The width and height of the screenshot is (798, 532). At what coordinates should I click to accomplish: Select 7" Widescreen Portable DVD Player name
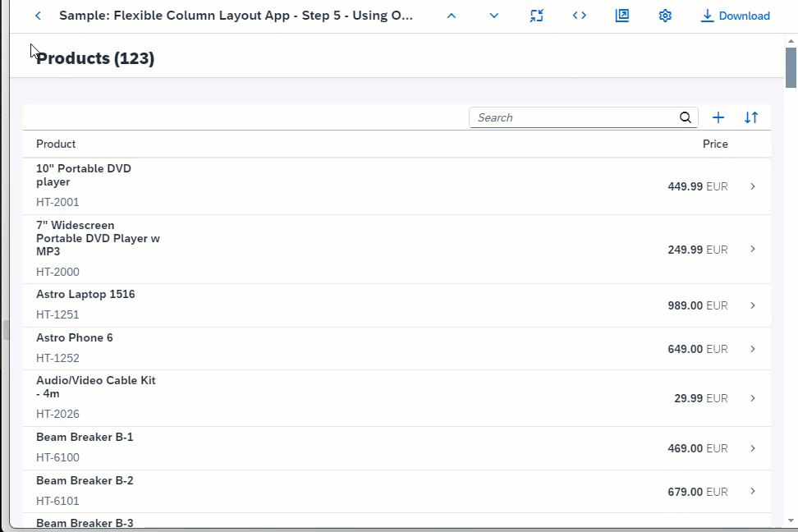(x=98, y=238)
